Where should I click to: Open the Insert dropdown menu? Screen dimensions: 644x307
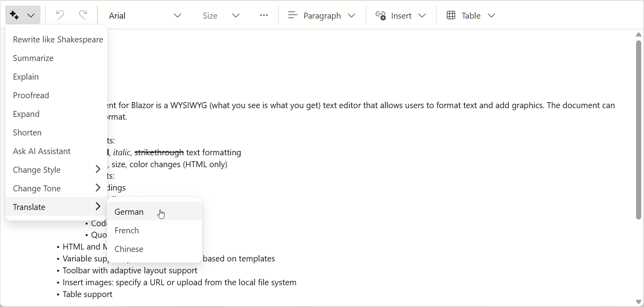401,15
